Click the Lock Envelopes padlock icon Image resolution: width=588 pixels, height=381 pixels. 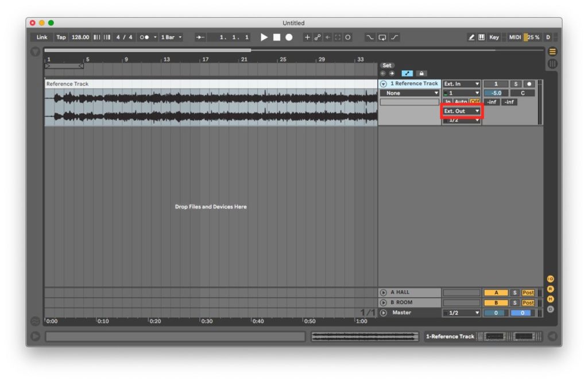coord(421,74)
